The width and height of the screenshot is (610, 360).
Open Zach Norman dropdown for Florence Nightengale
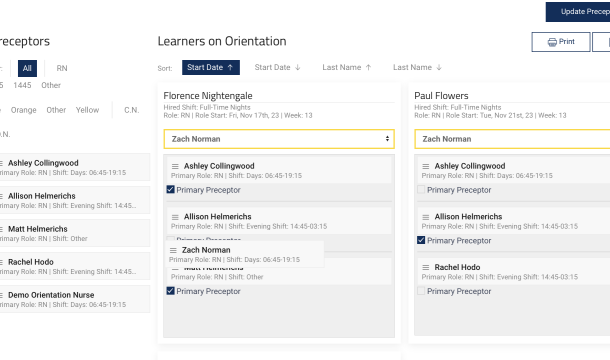(x=279, y=139)
